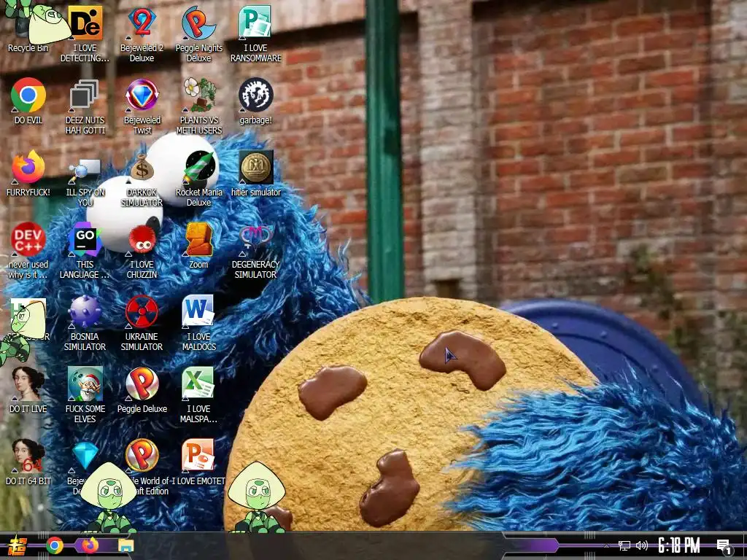Select the gold coin icon beside Rocket Mania
Viewport: 747px width, 560px height.
coord(256,174)
